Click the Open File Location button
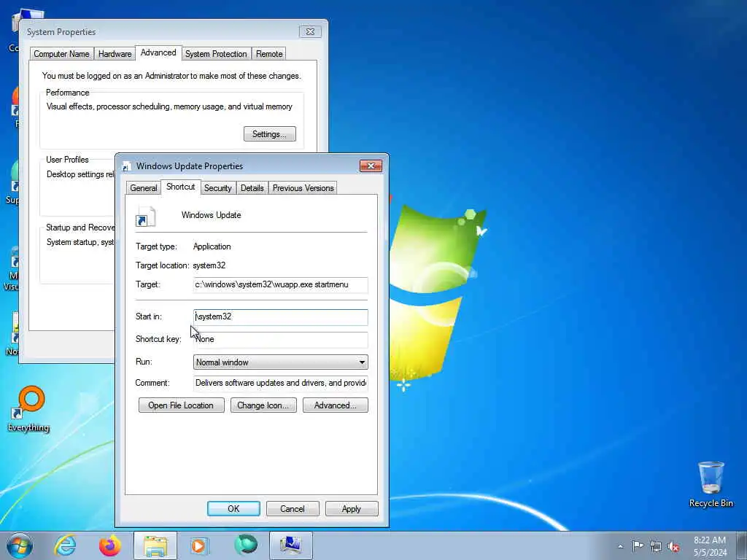Viewport: 747px width, 560px height. coord(181,405)
